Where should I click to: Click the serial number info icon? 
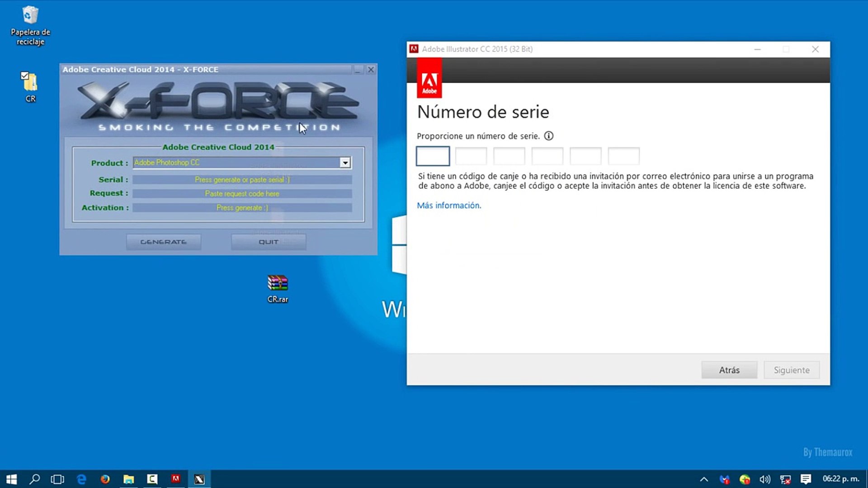pyautogui.click(x=548, y=136)
